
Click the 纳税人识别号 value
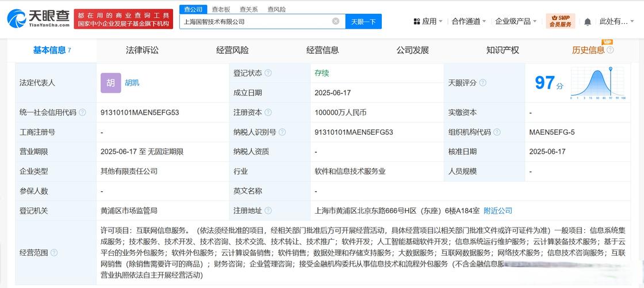coord(354,132)
